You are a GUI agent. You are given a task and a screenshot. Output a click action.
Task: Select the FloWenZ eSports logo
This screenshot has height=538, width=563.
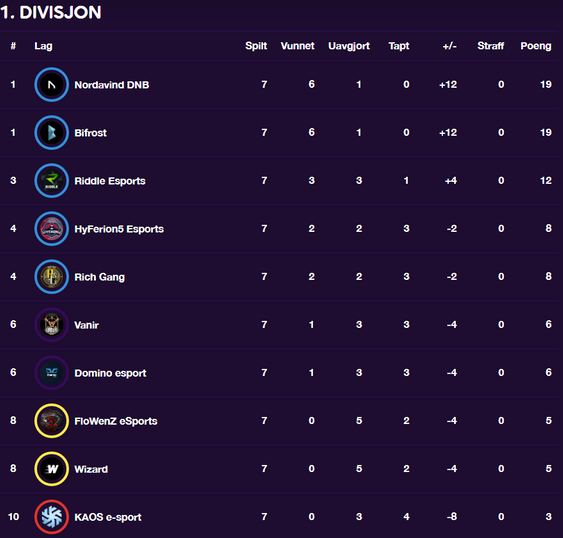tap(51, 421)
